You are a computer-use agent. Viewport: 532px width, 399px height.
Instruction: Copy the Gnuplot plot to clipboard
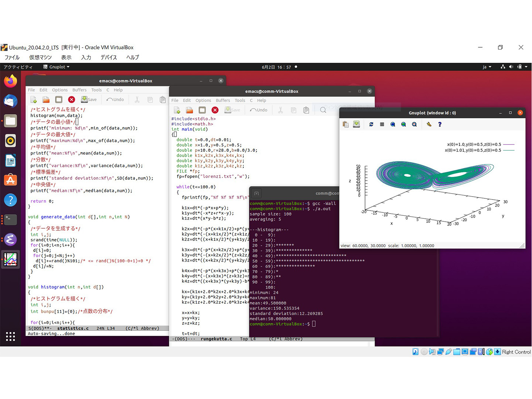pyautogui.click(x=346, y=124)
